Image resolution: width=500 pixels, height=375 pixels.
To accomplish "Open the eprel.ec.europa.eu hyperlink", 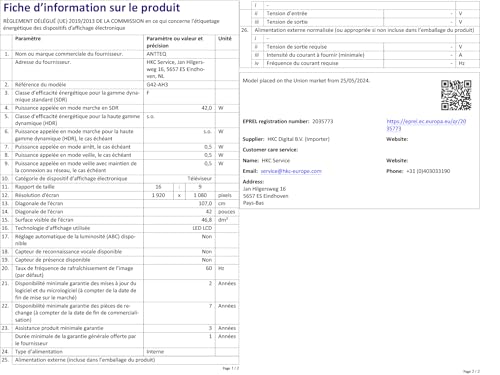I will pyautogui.click(x=426, y=125).
